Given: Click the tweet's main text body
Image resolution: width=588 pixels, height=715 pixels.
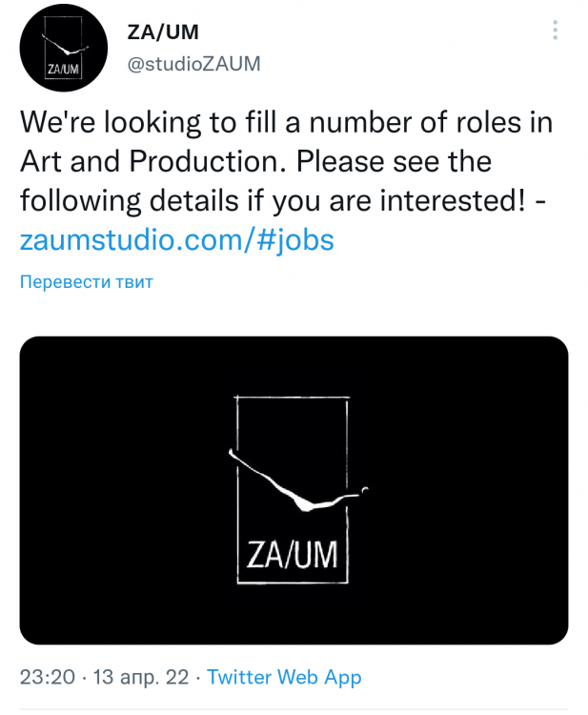Looking at the screenshot, I should (286, 162).
